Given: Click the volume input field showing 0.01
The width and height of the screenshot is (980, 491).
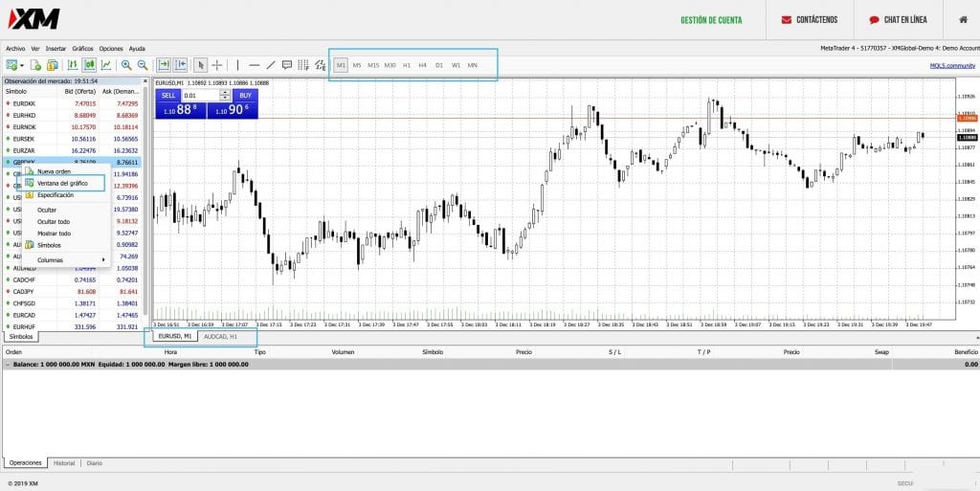Looking at the screenshot, I should point(199,96).
